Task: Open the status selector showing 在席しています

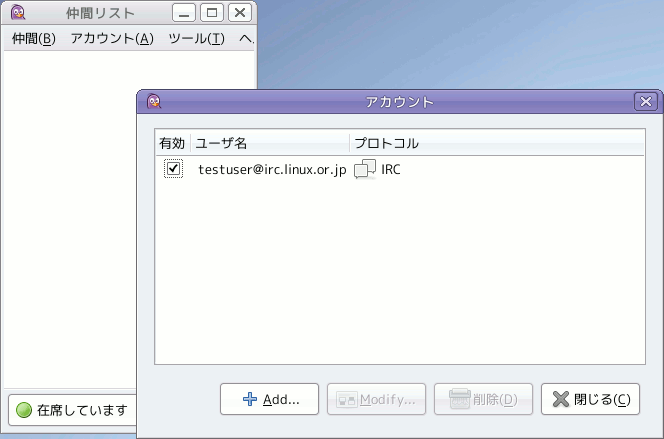Action: pyautogui.click(x=72, y=410)
